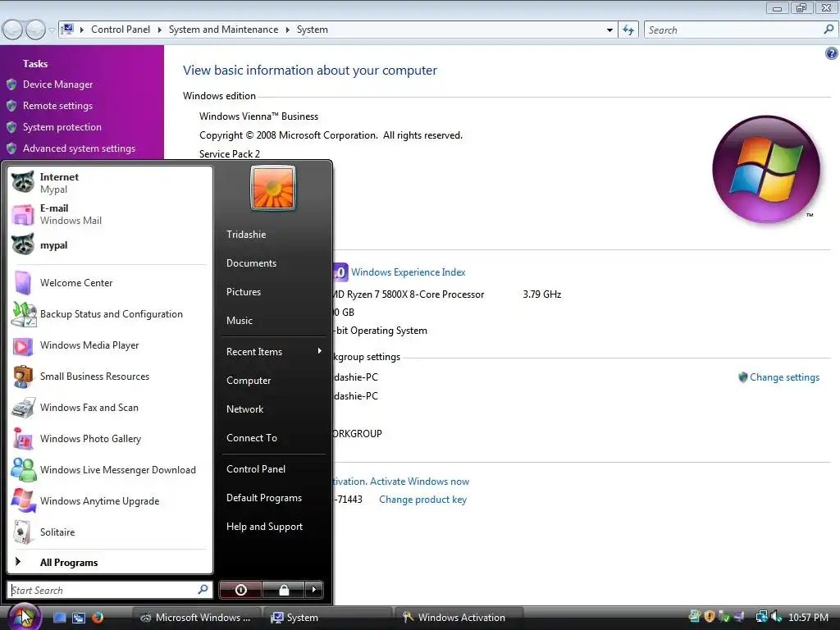Open recent pages dropdown beside Forward button
This screenshot has width=840, height=630.
point(52,30)
